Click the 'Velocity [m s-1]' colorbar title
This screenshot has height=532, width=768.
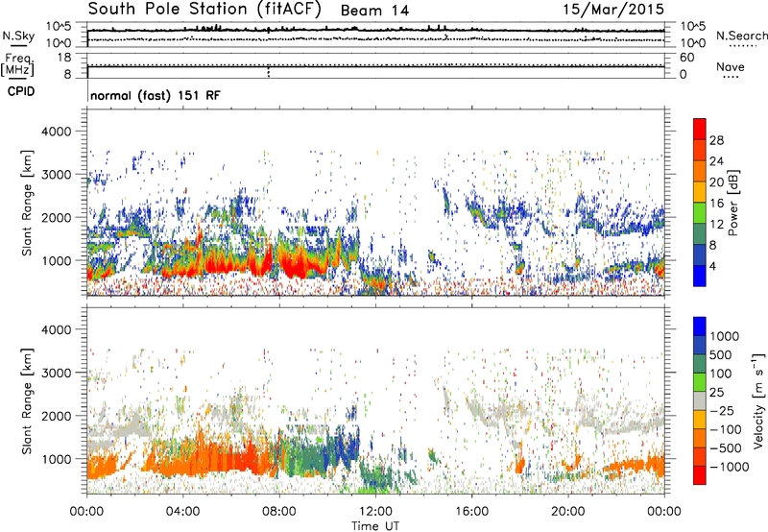tap(758, 400)
